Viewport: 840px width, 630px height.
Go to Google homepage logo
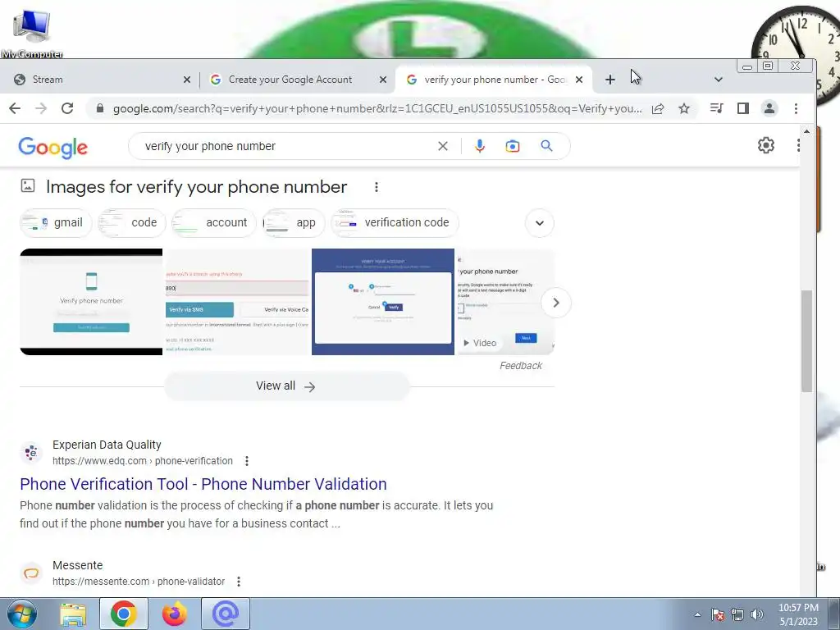52,148
